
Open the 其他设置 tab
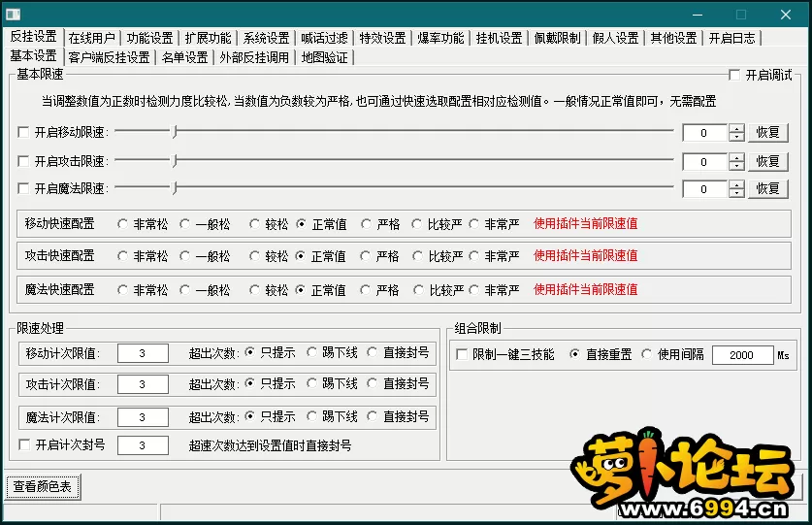(x=673, y=38)
